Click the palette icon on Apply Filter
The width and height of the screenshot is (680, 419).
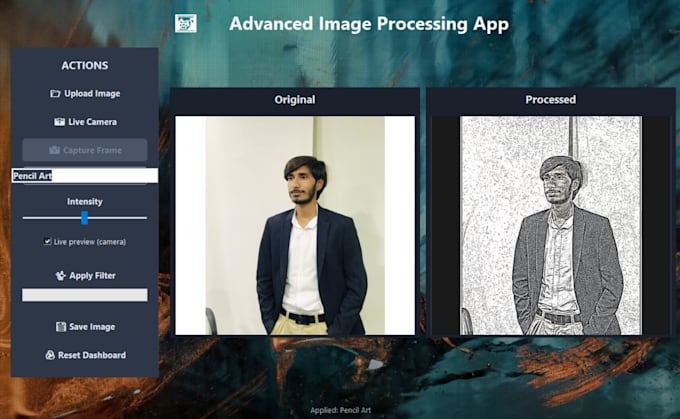pos(60,275)
